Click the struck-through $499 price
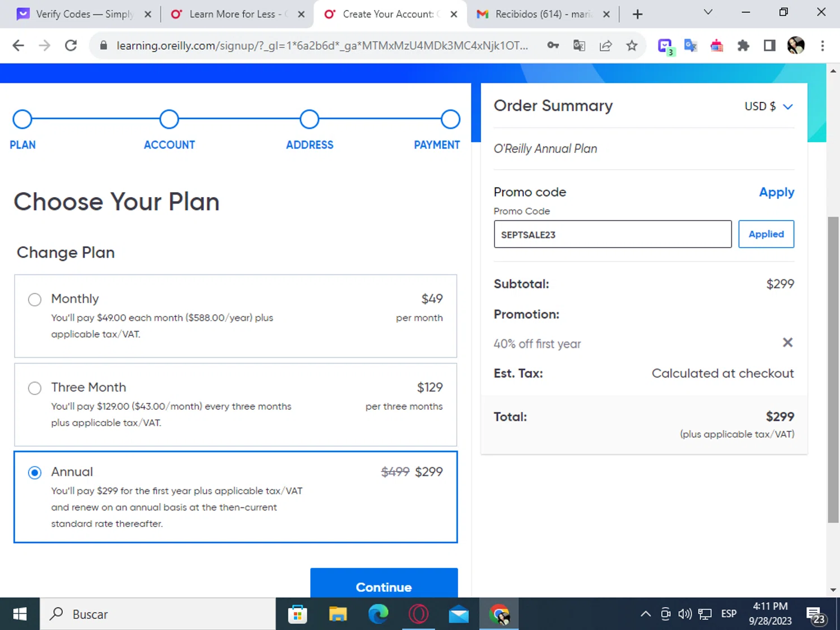 pos(395,472)
